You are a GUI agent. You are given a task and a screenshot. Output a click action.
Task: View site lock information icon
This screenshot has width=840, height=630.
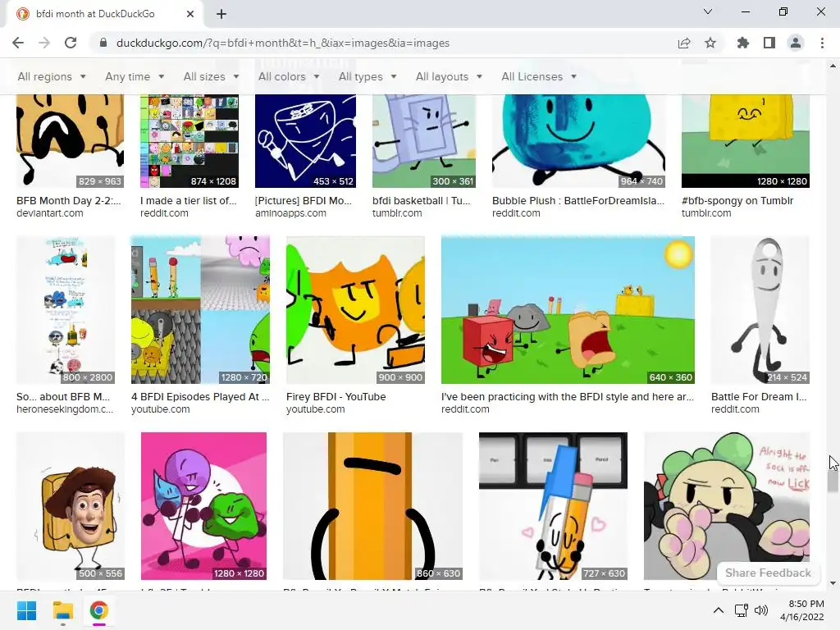[x=103, y=43]
